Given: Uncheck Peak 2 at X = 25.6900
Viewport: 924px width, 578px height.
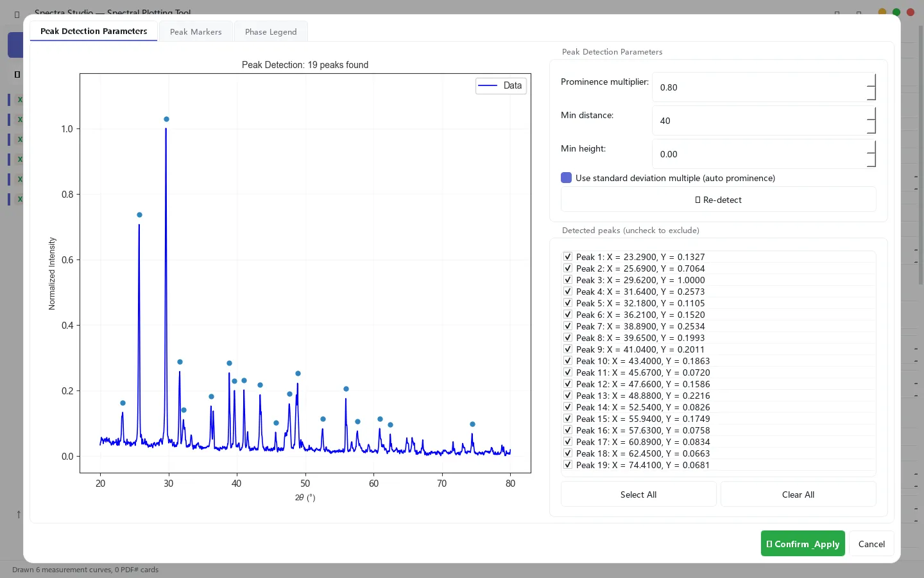Looking at the screenshot, I should coord(568,268).
